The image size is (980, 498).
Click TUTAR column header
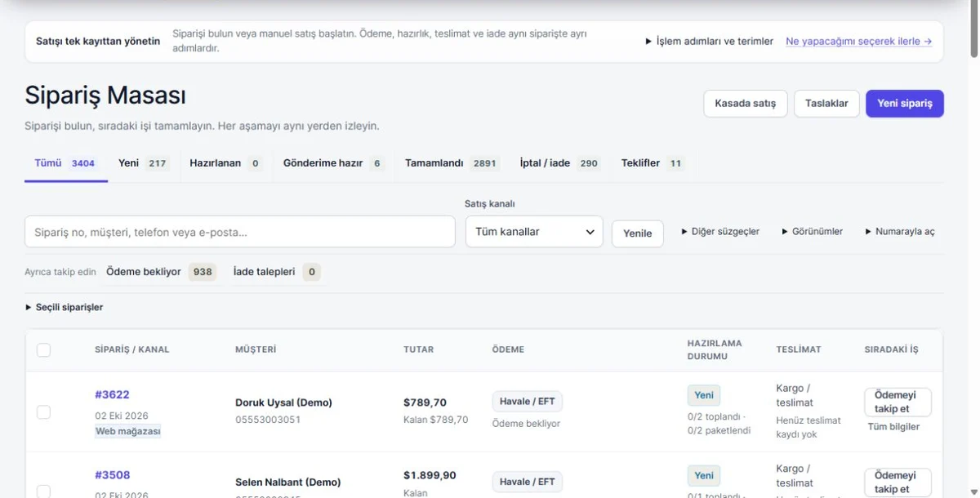(419, 349)
